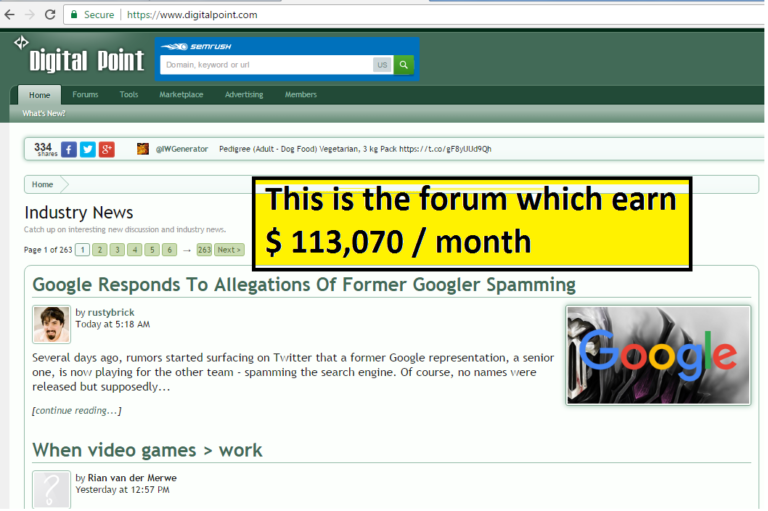Click the Home breadcrumb

tap(42, 185)
